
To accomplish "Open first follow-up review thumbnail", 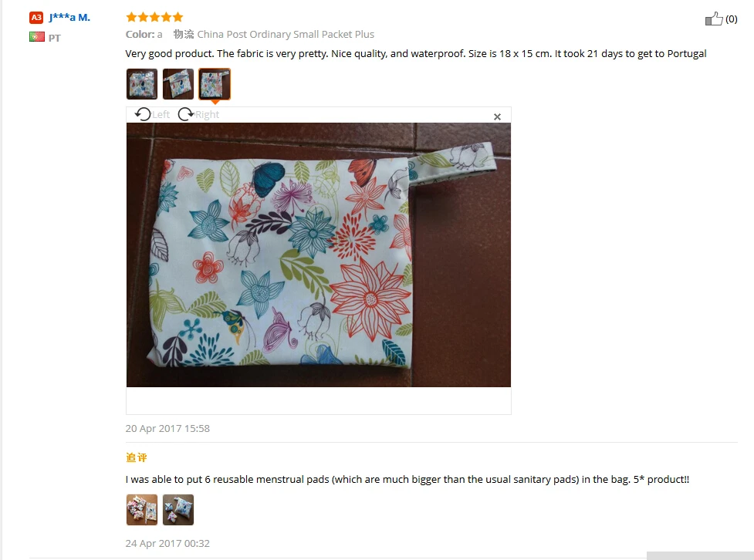I will (142, 510).
